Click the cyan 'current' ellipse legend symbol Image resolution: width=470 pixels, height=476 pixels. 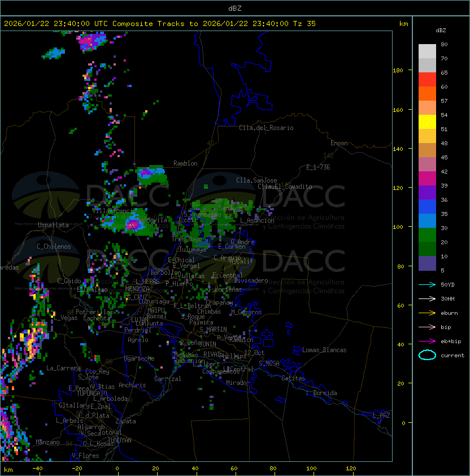[427, 355]
